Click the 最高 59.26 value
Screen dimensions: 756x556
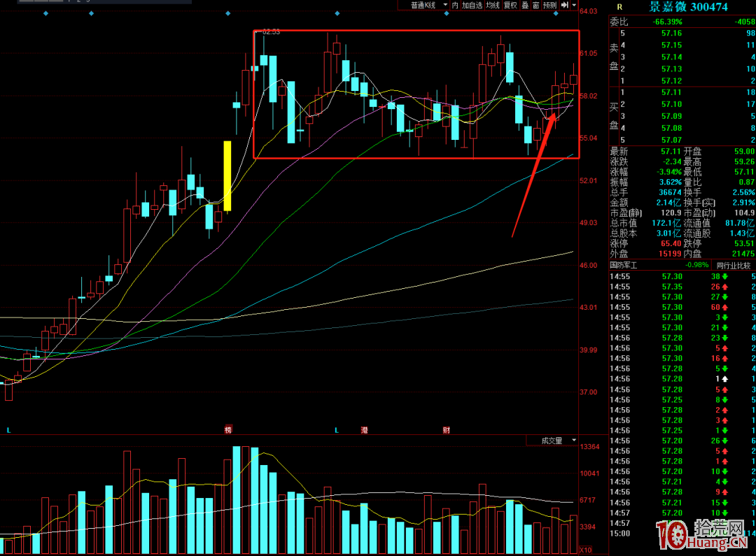[744, 162]
